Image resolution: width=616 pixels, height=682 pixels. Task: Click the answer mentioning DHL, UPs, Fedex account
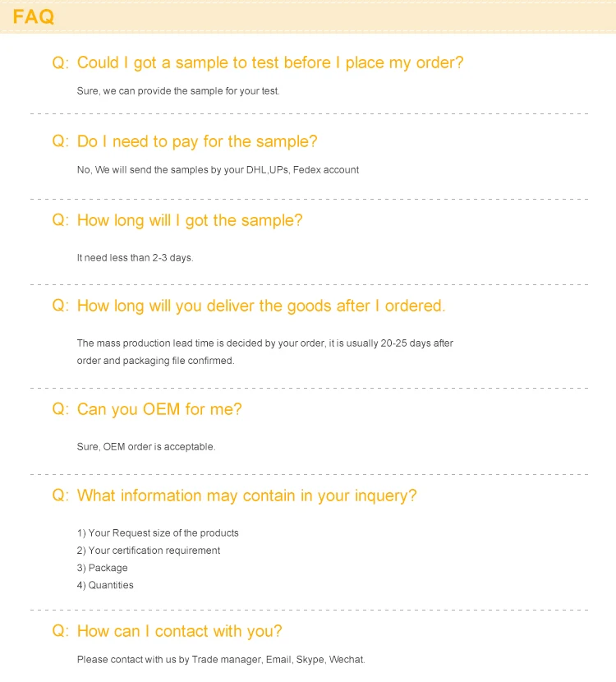pyautogui.click(x=218, y=169)
